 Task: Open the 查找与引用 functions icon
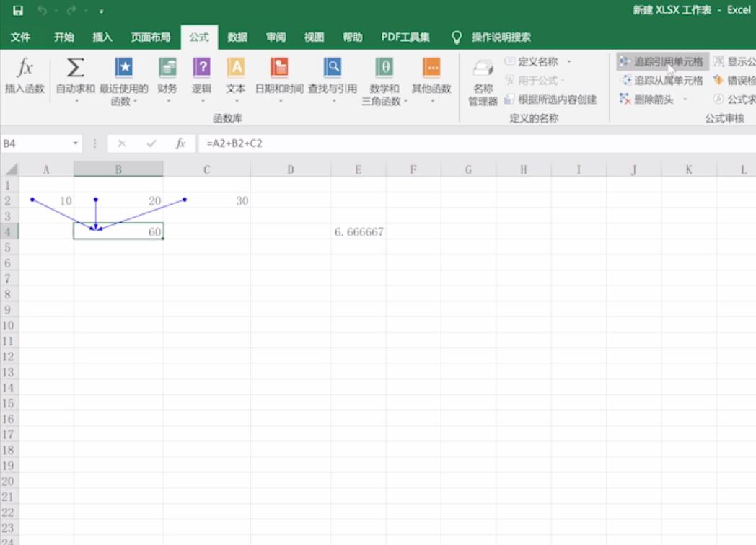(x=333, y=68)
